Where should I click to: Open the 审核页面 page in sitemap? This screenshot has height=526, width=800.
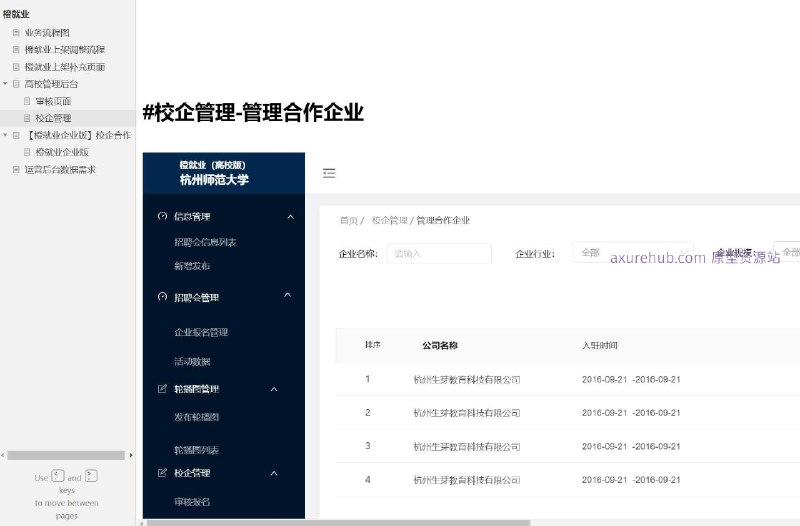(53, 101)
